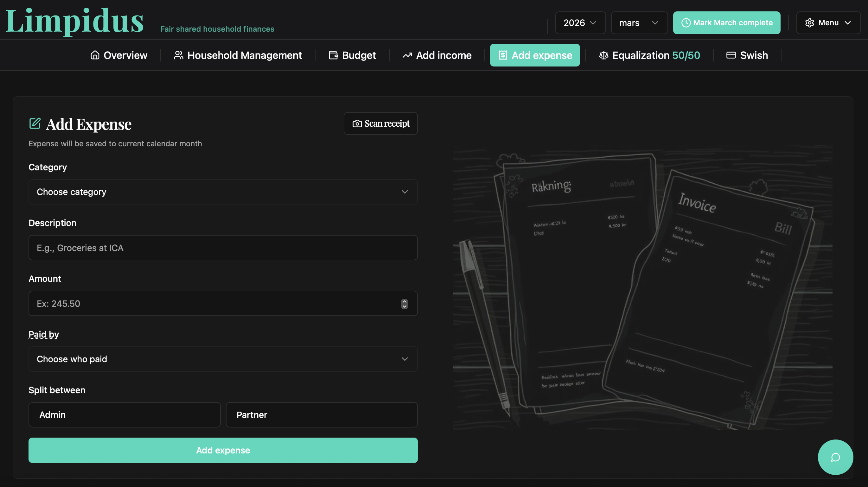Expand the Choose who paid dropdown
Screen dimensions: 868x487
223,359
